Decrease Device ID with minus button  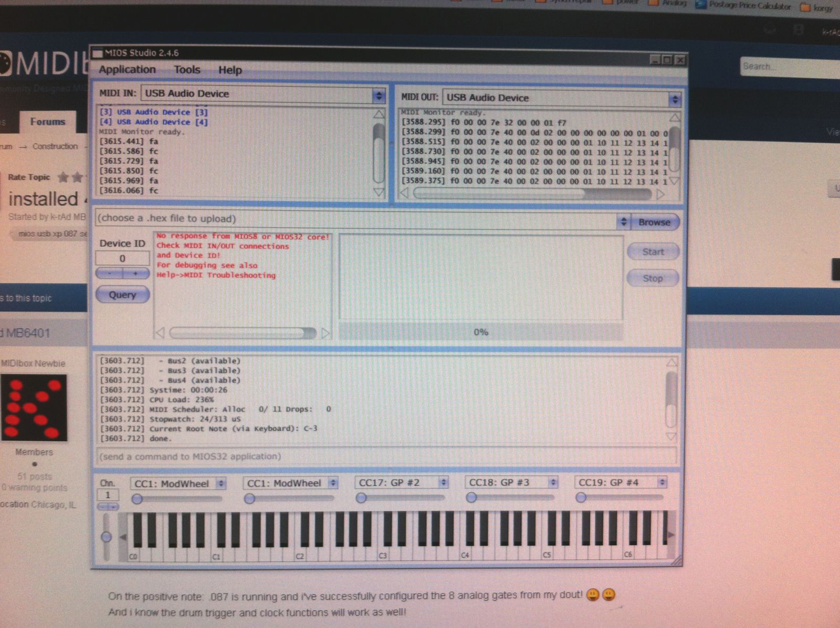click(109, 274)
